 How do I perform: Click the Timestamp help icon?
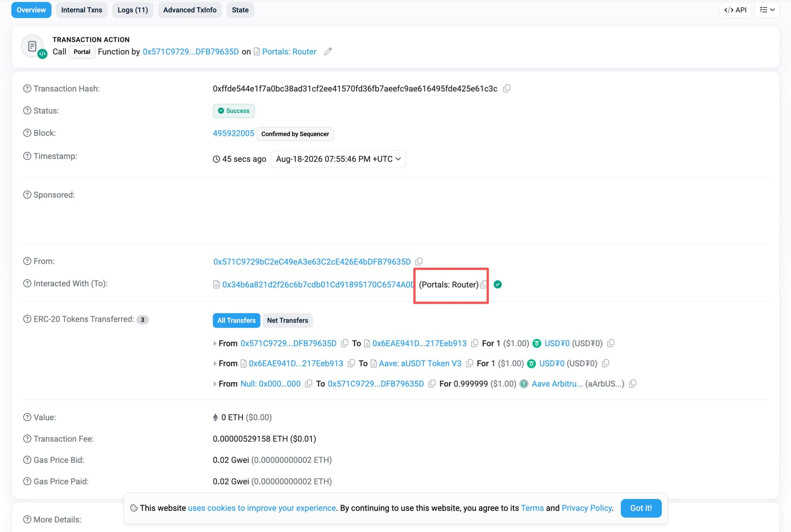click(x=27, y=156)
